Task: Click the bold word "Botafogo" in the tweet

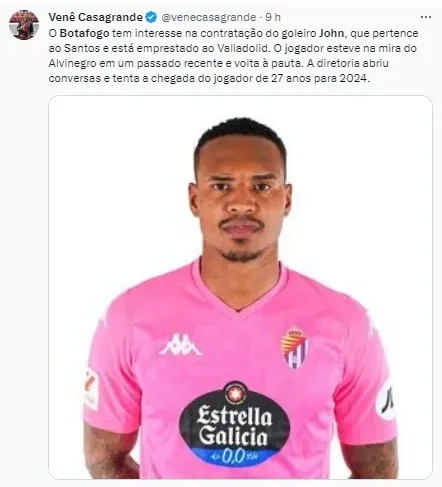Action: point(85,33)
